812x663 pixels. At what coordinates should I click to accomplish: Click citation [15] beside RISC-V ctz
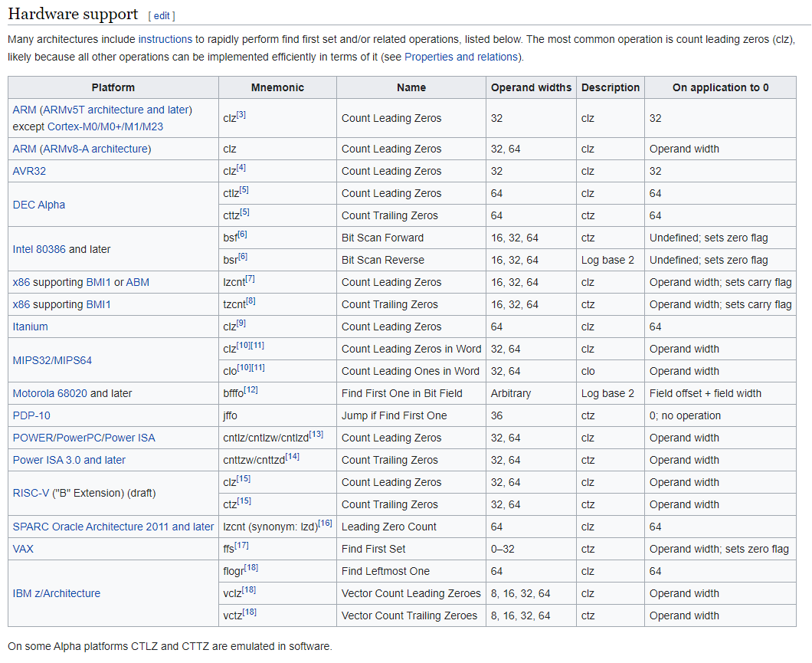pos(244,502)
